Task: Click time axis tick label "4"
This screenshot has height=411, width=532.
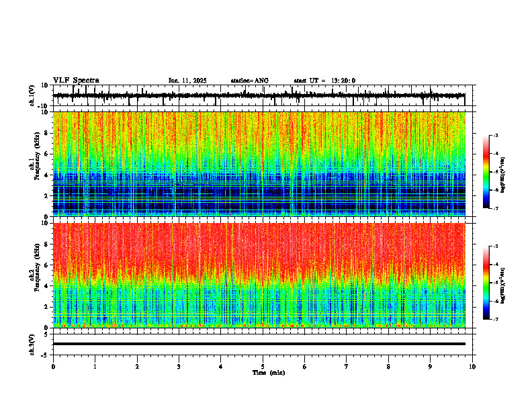Action: click(x=221, y=367)
